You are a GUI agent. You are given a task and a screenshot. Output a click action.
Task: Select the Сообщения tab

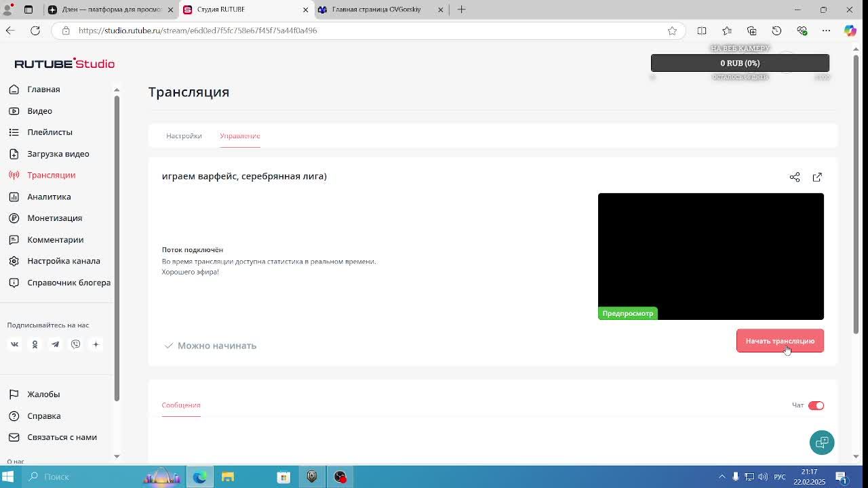[x=181, y=405]
